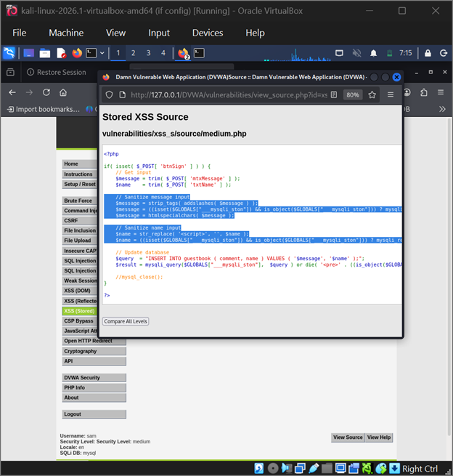Go to home page in main Firefox
Screen dimensions: 453x476
click(63, 92)
